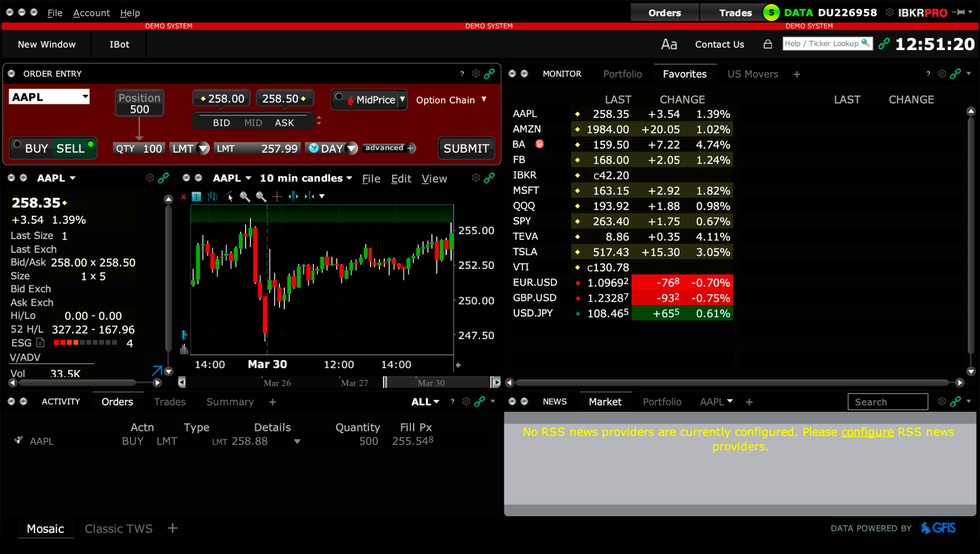Viewport: 980px width, 554px height.
Task: Click the Monitor panel link chain icon
Action: click(x=955, y=74)
